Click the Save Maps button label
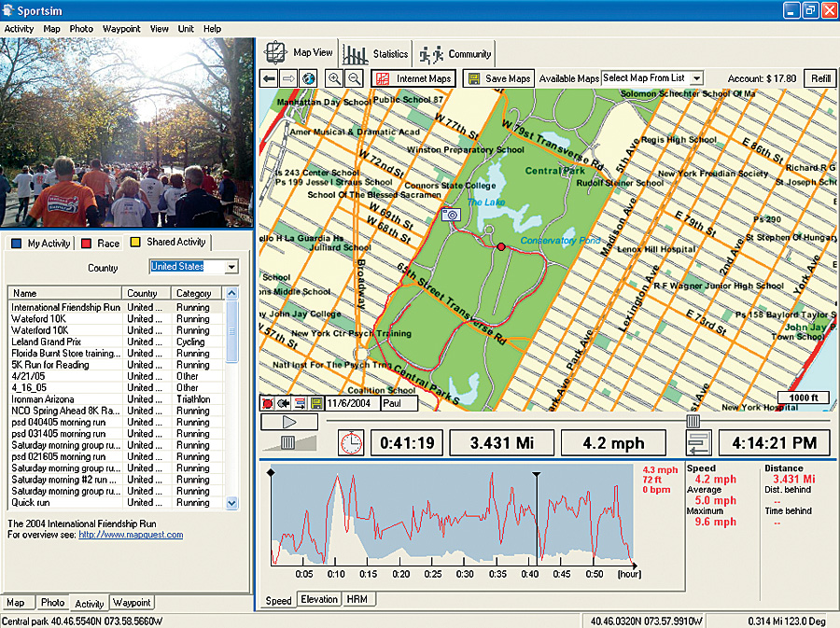This screenshot has width=840, height=628. coord(508,78)
